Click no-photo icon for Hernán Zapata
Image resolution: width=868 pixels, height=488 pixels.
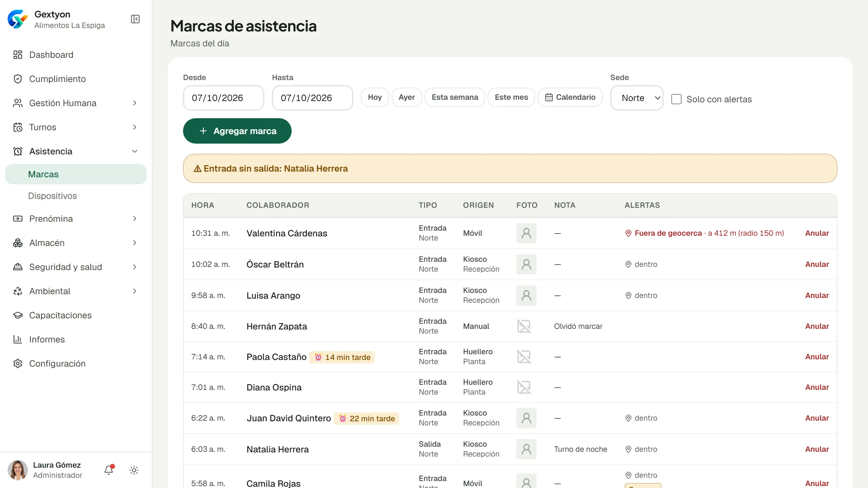pyautogui.click(x=524, y=326)
